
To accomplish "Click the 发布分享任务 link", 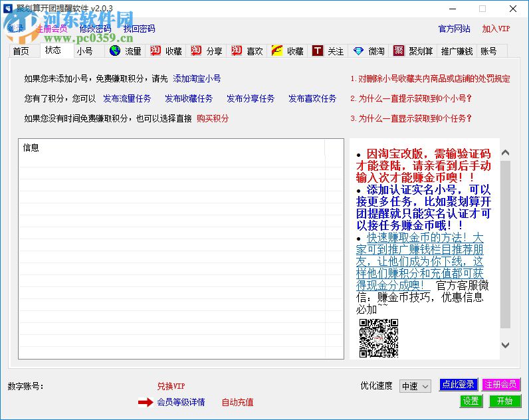I will click(251, 98).
